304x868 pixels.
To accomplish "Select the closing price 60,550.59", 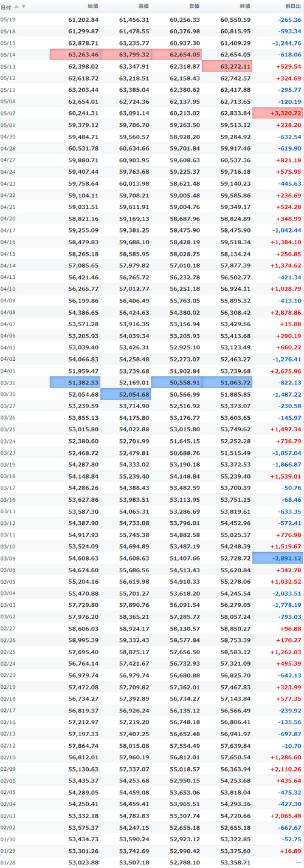I will click(x=235, y=20).
